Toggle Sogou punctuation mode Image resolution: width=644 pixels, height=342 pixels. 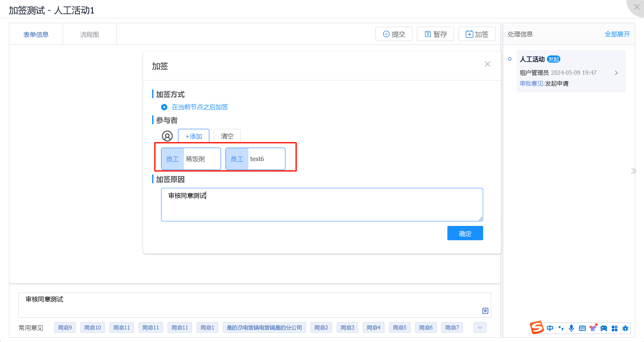pos(561,328)
